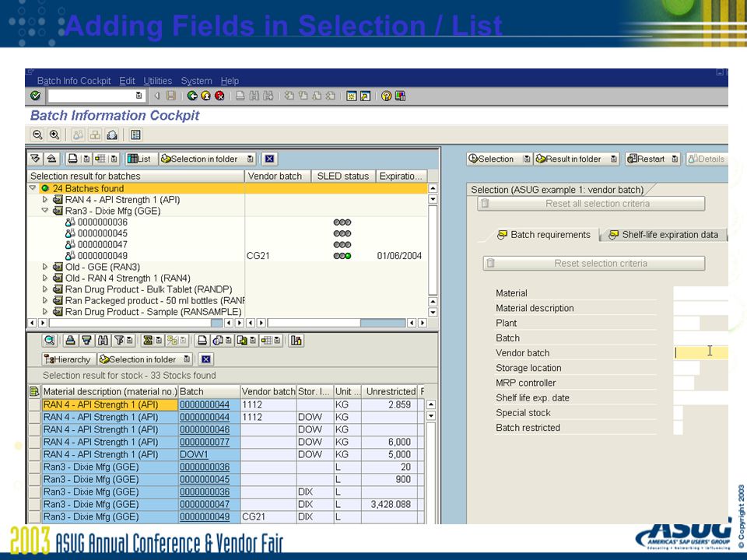Viewport: 747px width, 560px height.
Task: Click the Restart button
Action: pyautogui.click(x=646, y=159)
